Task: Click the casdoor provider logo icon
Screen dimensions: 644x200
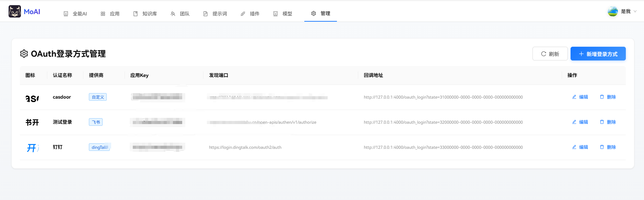Action: pyautogui.click(x=32, y=98)
